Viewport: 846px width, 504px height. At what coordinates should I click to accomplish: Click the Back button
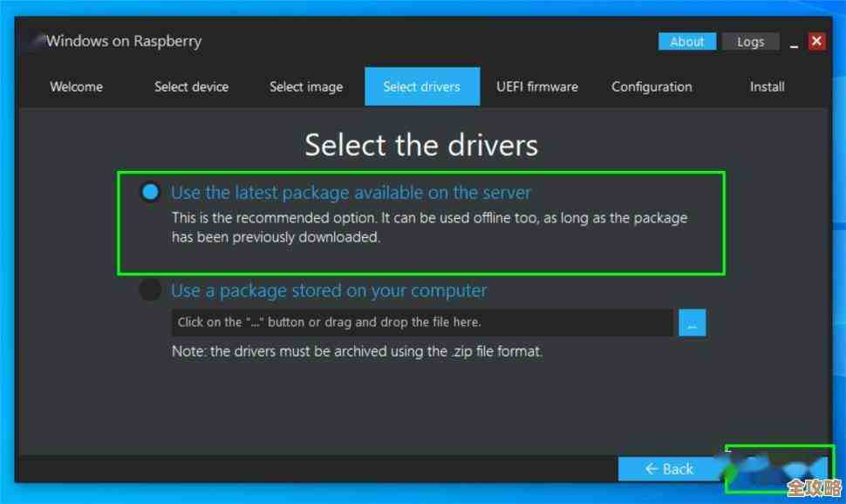click(670, 468)
